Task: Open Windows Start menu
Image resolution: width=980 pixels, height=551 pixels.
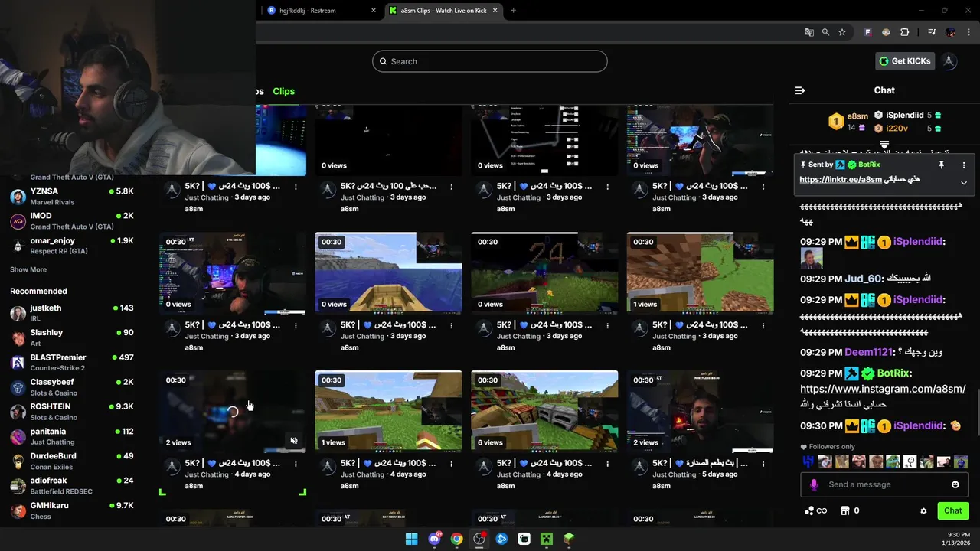Action: point(411,539)
